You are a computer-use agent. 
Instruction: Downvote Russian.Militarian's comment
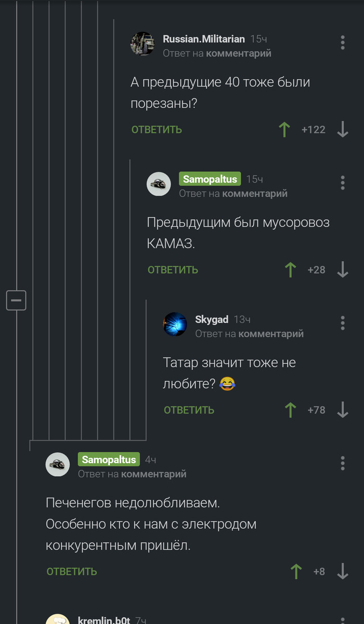tap(343, 130)
